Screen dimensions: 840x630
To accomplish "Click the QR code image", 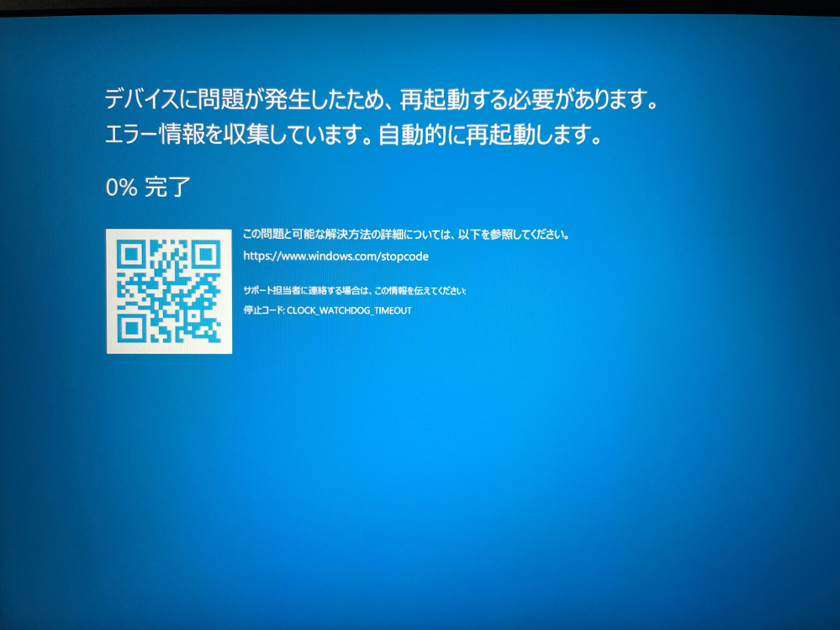I will pyautogui.click(x=169, y=291).
